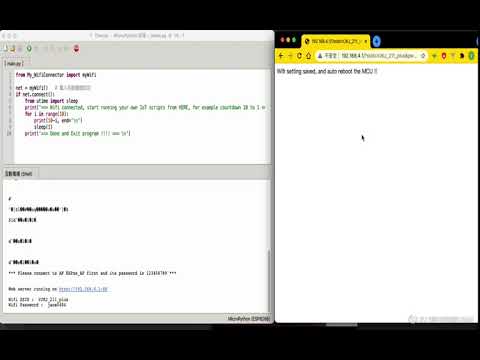Click the 'Wifi Password' line in the shell
Viewport: 480px width, 360px height.
coord(37,305)
